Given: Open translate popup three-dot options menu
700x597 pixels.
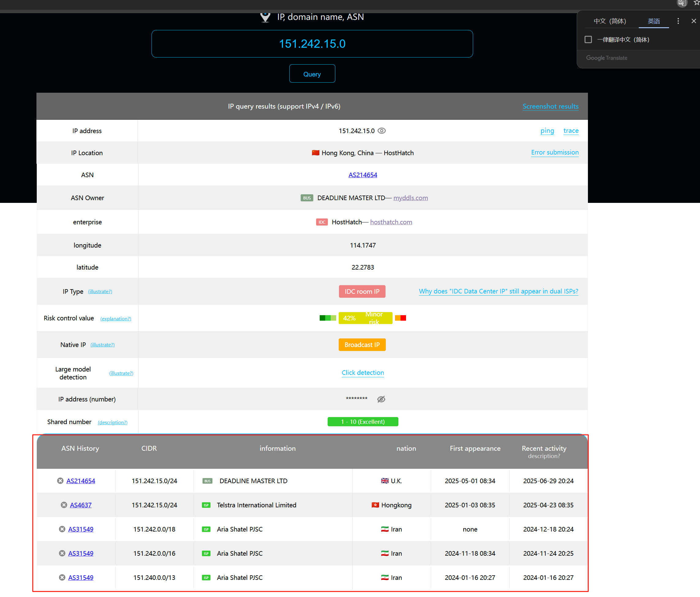Looking at the screenshot, I should [x=678, y=21].
